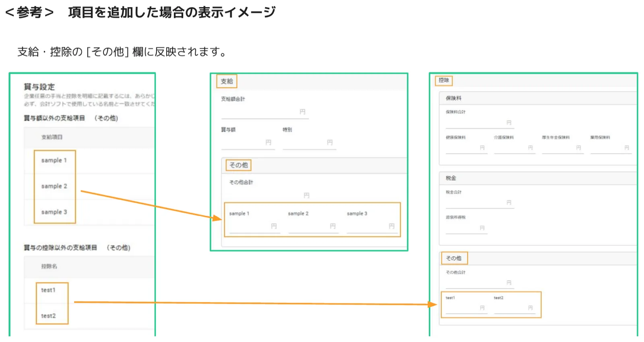Select test2 row in 賞与設定 deduction list
Screen dimensions: 644x342
89,316
